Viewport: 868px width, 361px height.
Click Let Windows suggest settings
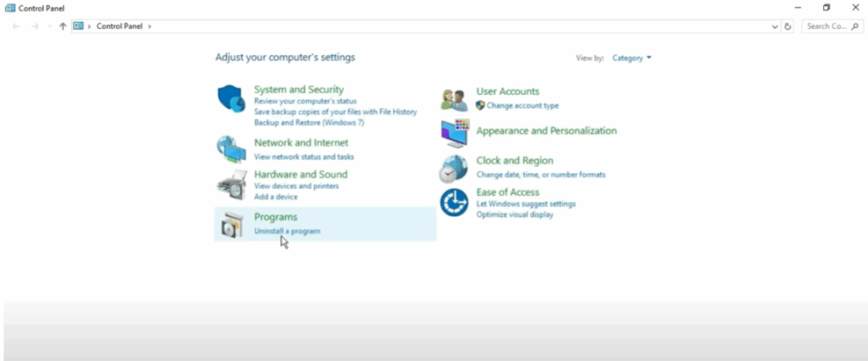[x=526, y=203]
